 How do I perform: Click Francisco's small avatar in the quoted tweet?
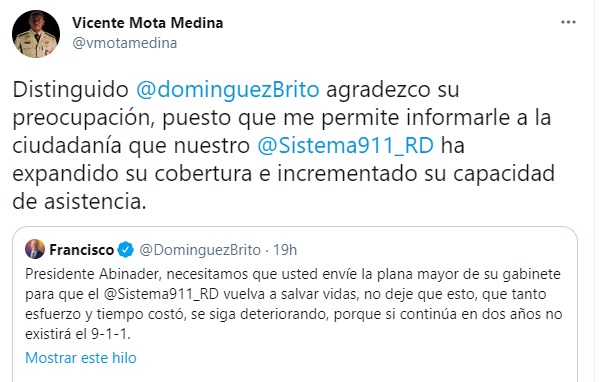point(35,249)
